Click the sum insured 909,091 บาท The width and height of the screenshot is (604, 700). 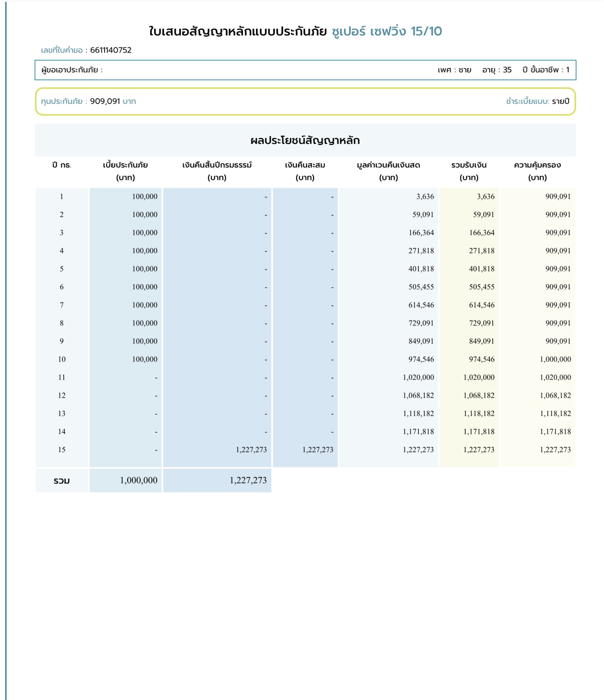[113, 101]
